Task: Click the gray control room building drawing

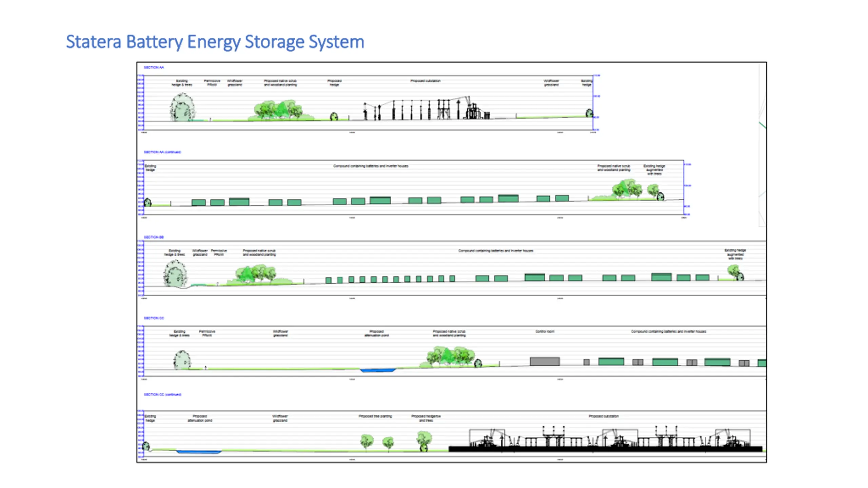Action: pos(545,361)
